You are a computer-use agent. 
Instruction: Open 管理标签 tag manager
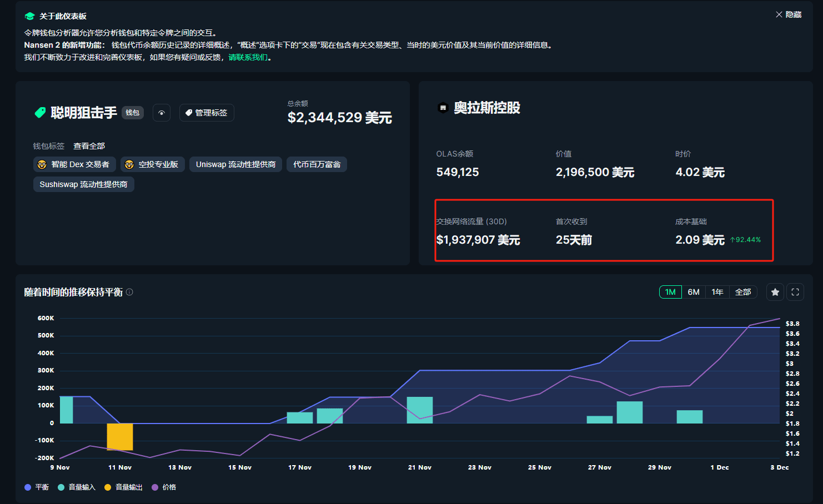[207, 113]
